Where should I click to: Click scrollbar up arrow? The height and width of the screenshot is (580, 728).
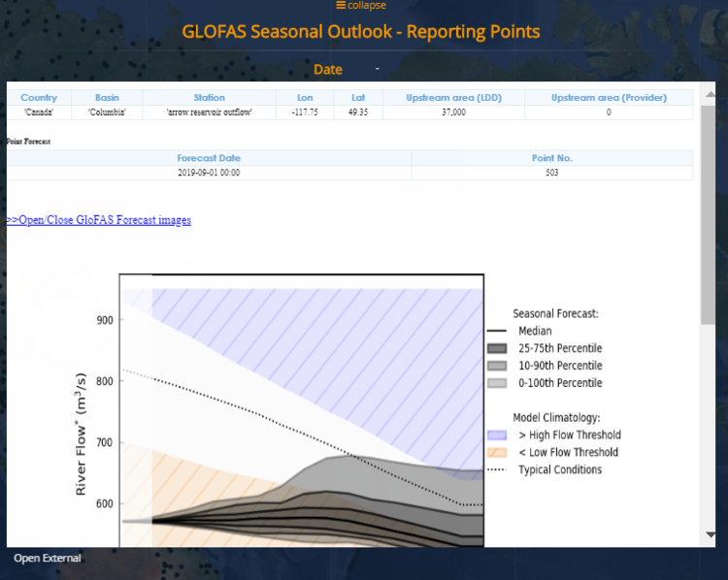pyautogui.click(x=710, y=94)
